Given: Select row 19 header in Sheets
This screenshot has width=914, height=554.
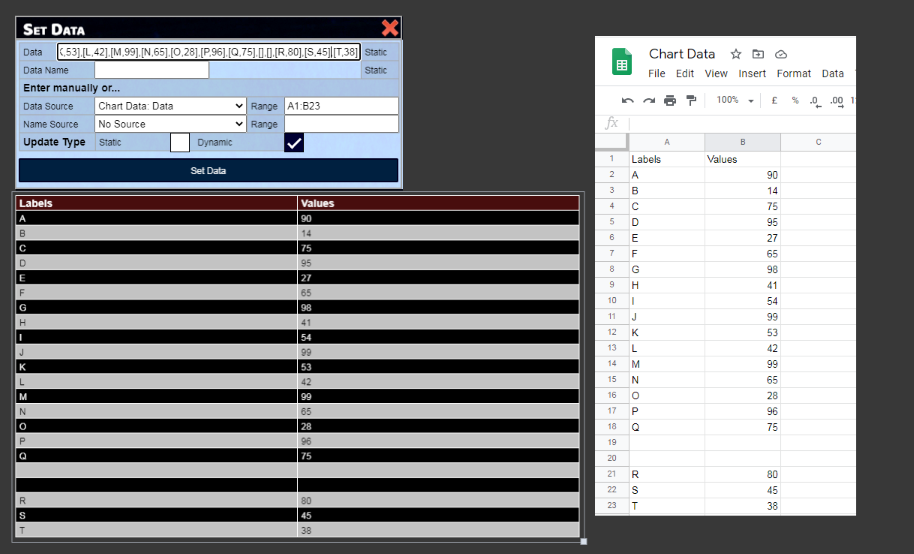Looking at the screenshot, I should coord(612,443).
